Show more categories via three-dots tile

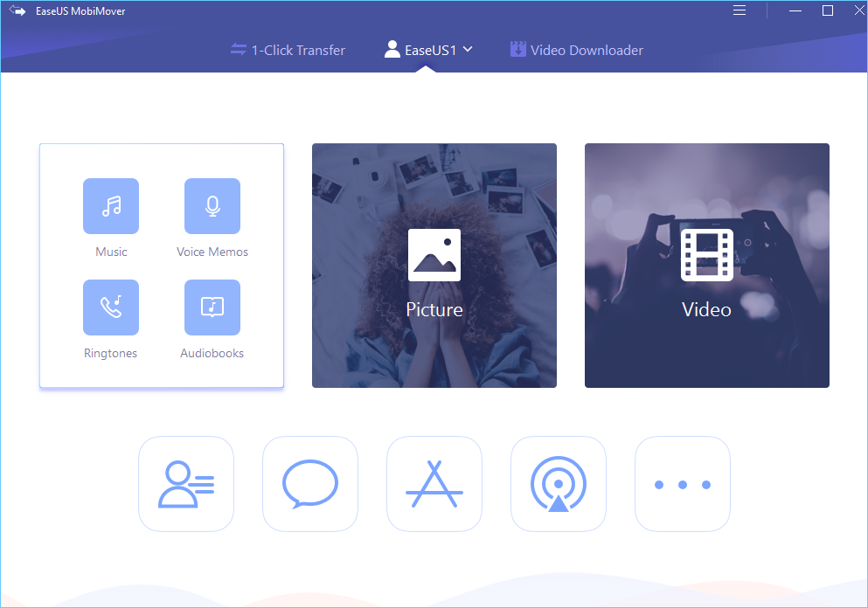click(683, 484)
